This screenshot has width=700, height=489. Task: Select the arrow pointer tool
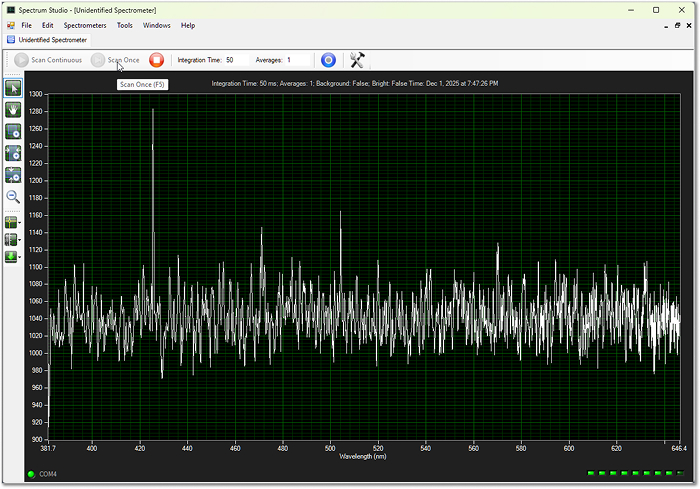click(14, 88)
